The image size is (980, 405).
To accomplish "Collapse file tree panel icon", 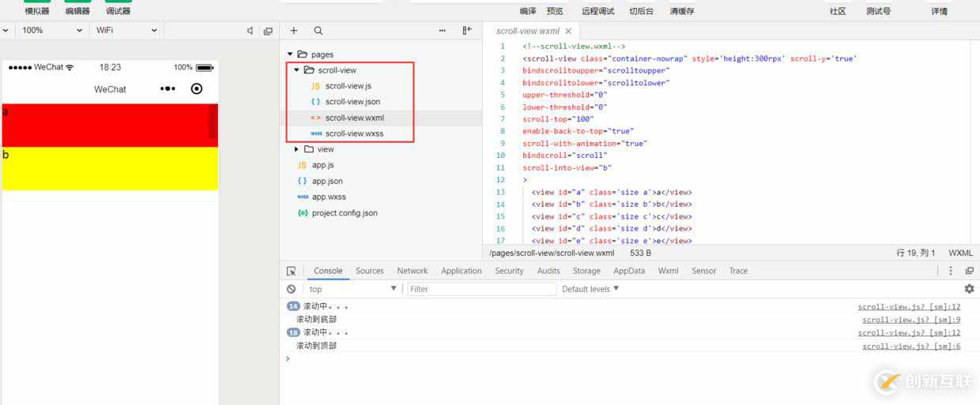I will click(x=467, y=31).
